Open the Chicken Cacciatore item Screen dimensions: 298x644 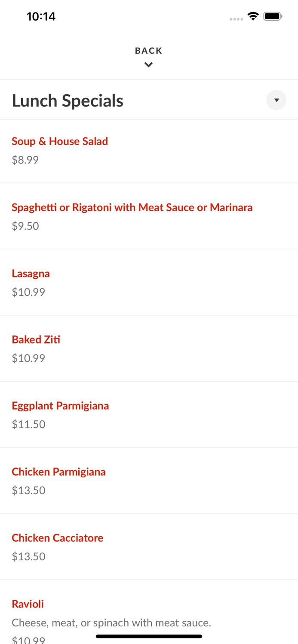click(x=57, y=538)
